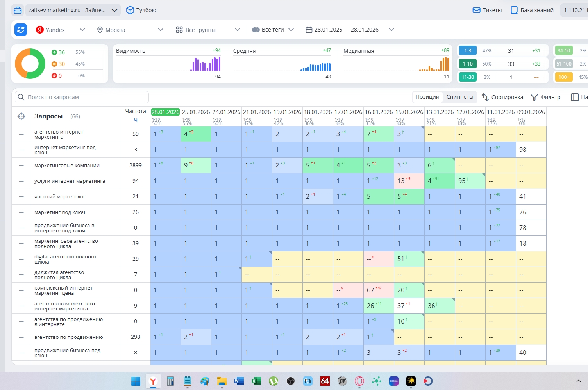Image resolution: width=588 pixels, height=390 pixels.
Task: Select the Позиции tab
Action: click(427, 97)
